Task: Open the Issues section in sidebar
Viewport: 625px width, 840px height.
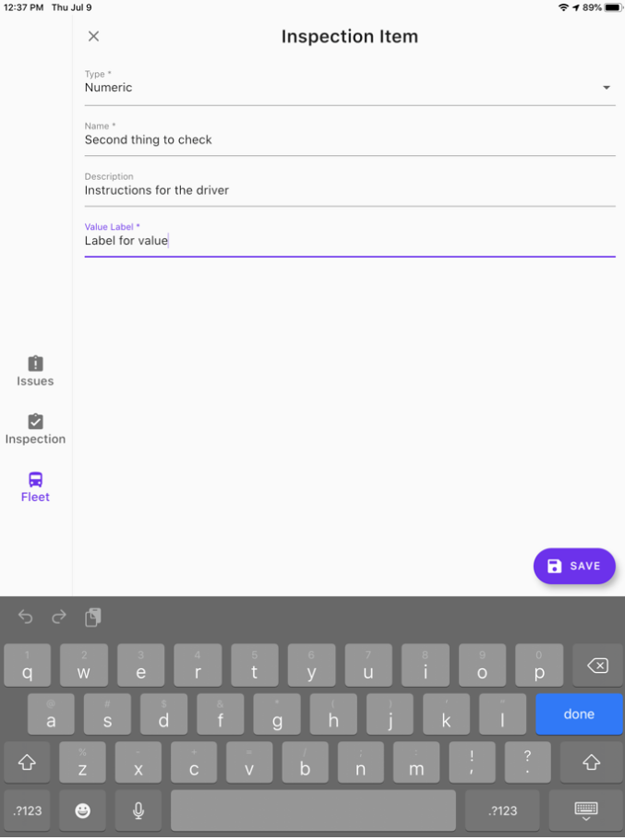Action: (35, 371)
